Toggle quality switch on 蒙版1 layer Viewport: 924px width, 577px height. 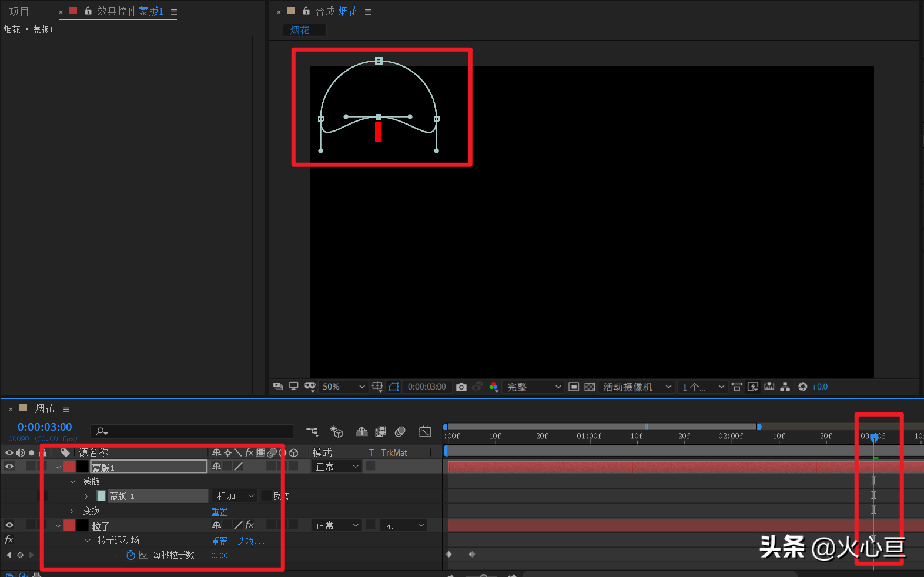click(x=238, y=466)
